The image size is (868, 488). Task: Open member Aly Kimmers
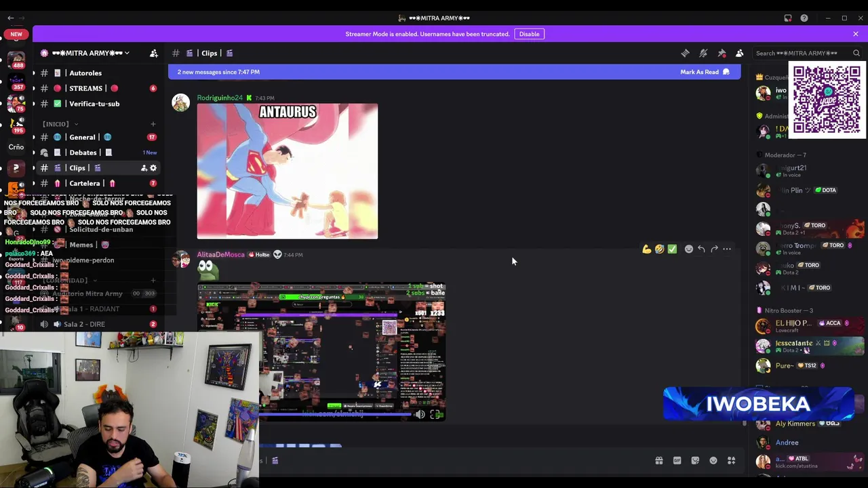tap(795, 424)
